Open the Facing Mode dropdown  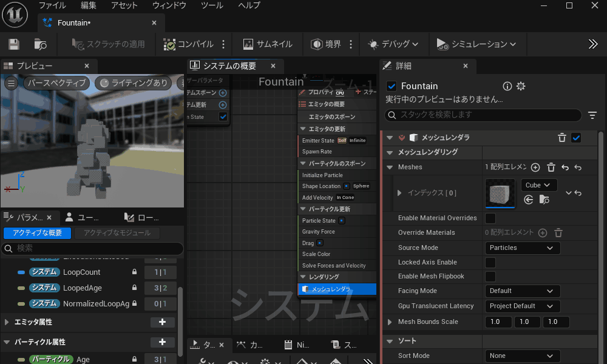[522, 291]
